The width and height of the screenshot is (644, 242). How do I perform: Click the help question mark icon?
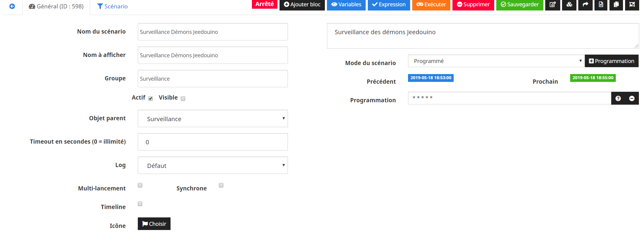pos(618,98)
